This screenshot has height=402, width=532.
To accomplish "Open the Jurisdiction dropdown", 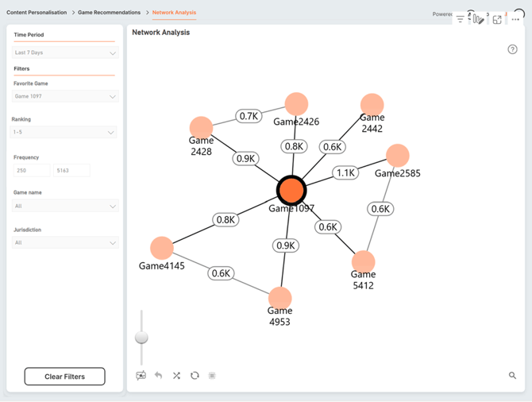I will coord(65,243).
